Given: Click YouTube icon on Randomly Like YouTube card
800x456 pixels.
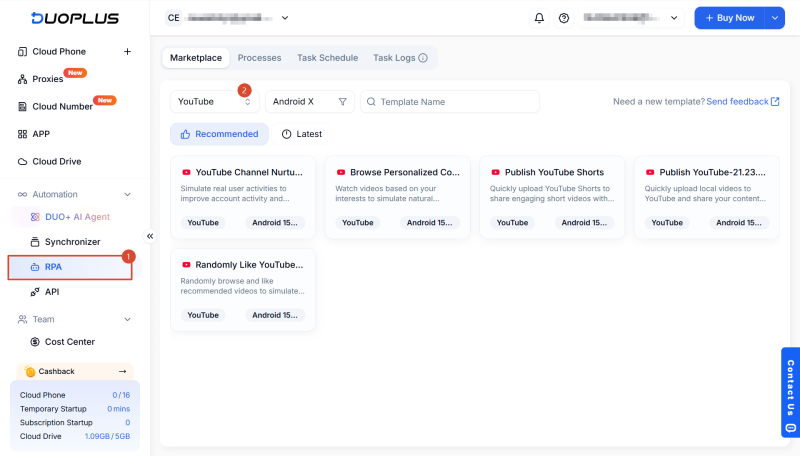Looking at the screenshot, I should click(186, 265).
